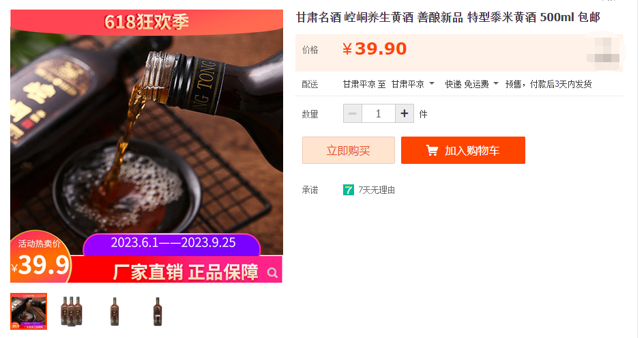Expand the 快递 免运费 shipping dropdown
The width and height of the screenshot is (644, 338).
(471, 84)
